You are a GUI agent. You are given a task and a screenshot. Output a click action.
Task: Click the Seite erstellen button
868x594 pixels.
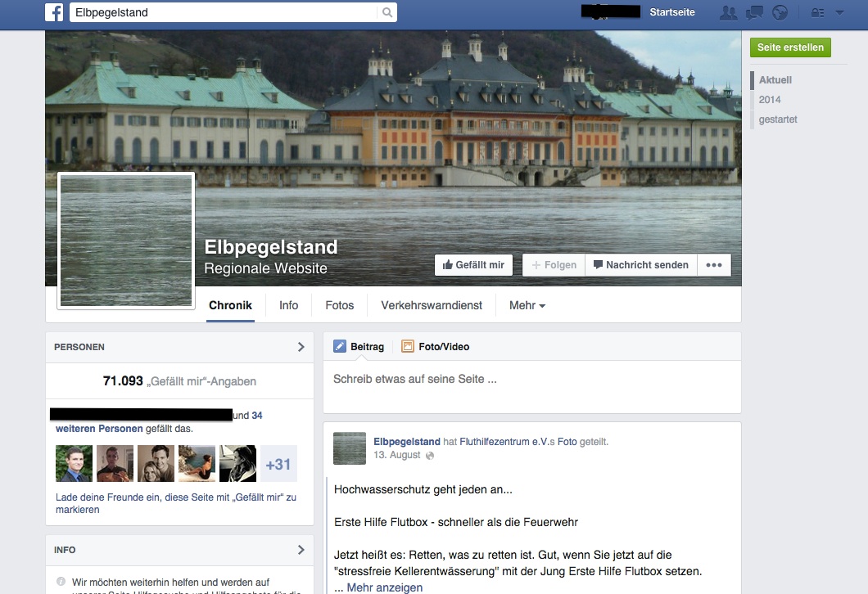(x=789, y=47)
